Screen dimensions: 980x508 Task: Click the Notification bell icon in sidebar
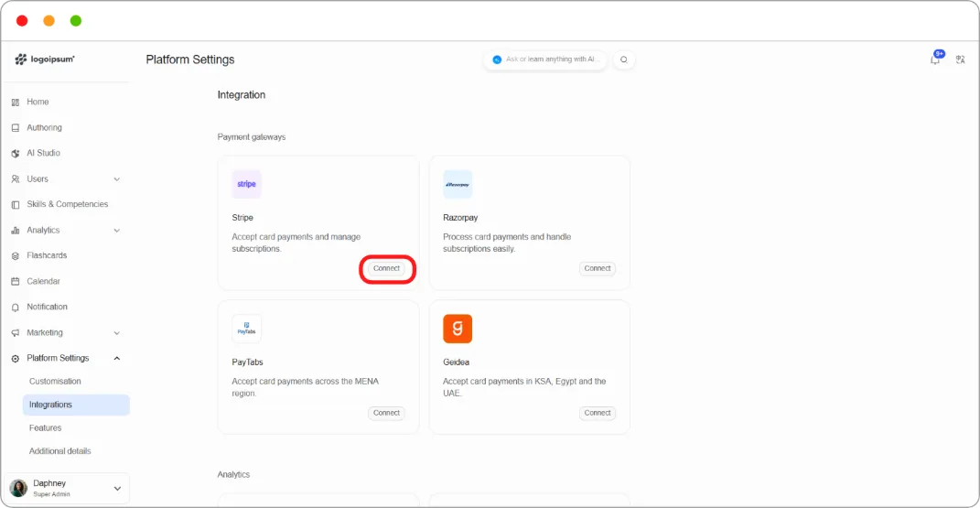[16, 307]
